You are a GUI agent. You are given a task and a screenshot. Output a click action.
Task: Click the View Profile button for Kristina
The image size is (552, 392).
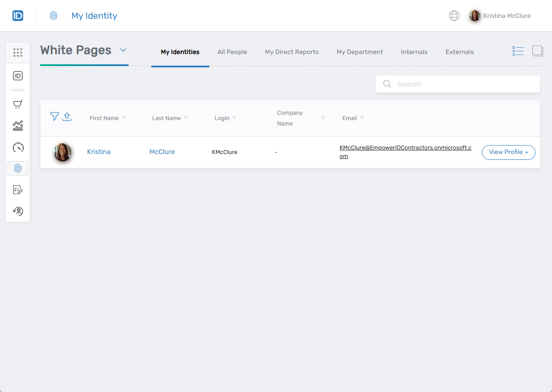coord(508,152)
